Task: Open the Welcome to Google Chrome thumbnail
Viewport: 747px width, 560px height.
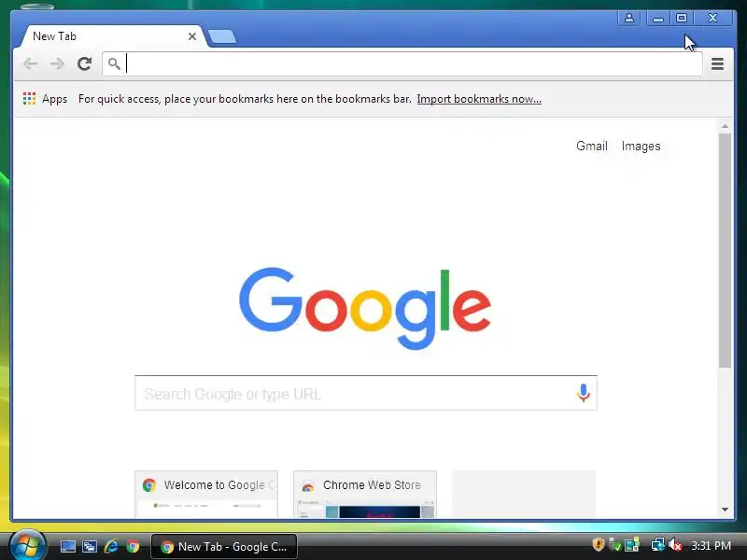Action: pos(206,495)
